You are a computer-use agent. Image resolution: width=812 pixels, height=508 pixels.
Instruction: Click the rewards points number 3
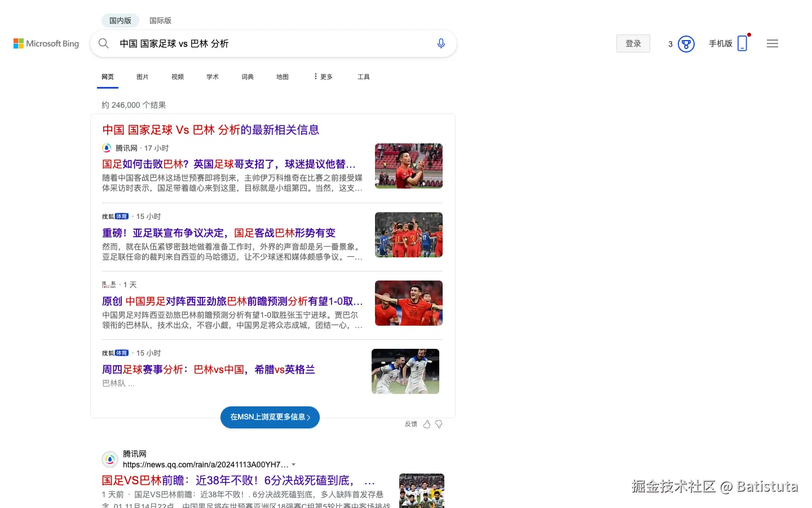[x=670, y=44]
